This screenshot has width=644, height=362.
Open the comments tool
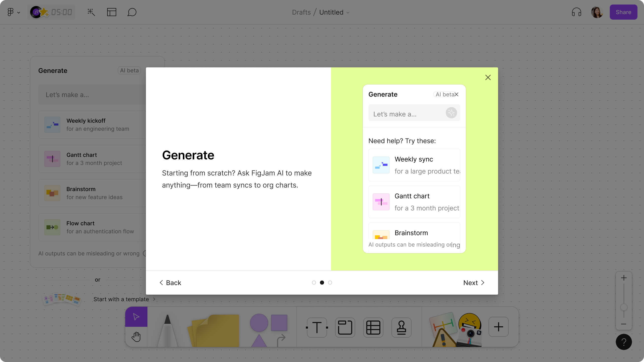click(132, 12)
